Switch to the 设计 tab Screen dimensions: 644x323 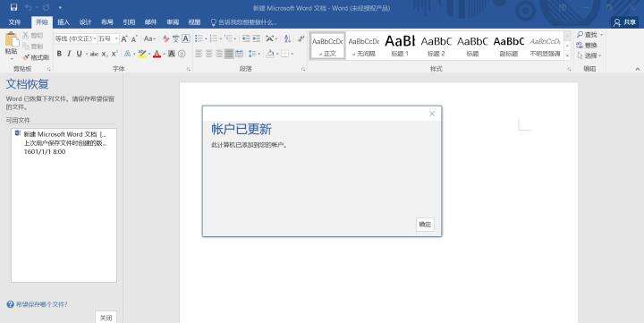(x=86, y=22)
